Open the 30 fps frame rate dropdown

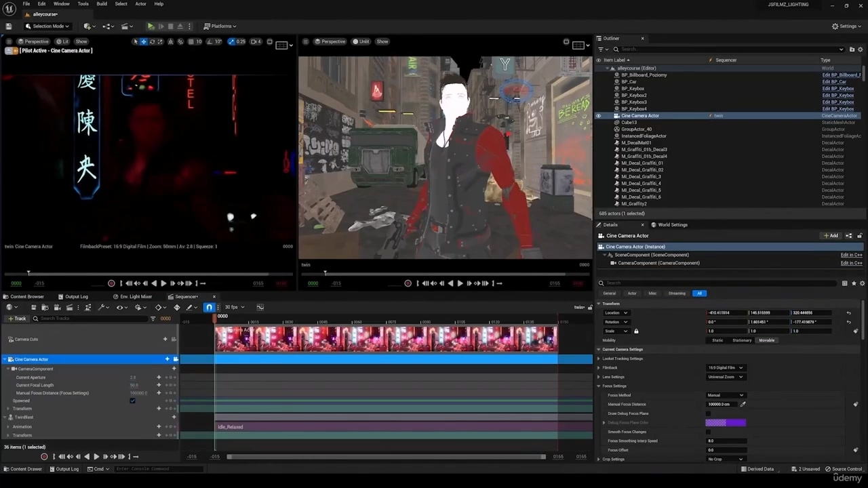click(x=234, y=307)
